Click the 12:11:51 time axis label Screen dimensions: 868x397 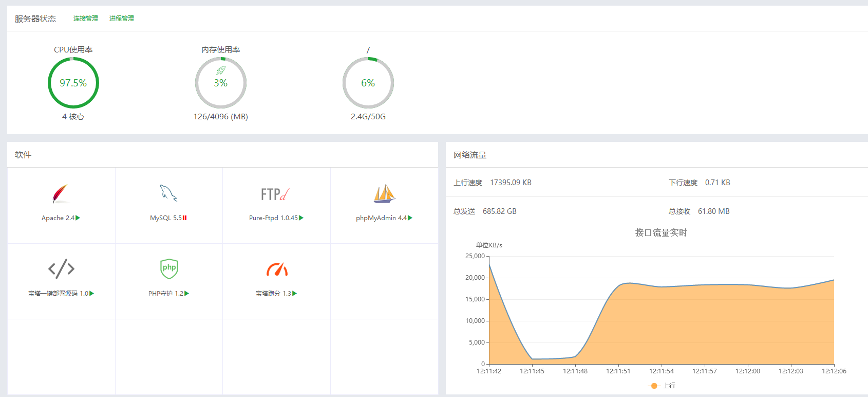tap(618, 371)
